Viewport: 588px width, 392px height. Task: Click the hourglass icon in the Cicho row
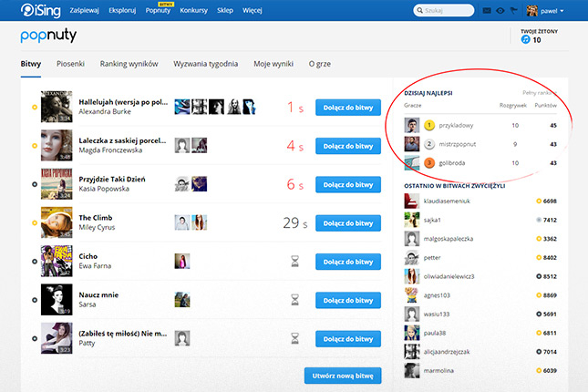click(294, 261)
